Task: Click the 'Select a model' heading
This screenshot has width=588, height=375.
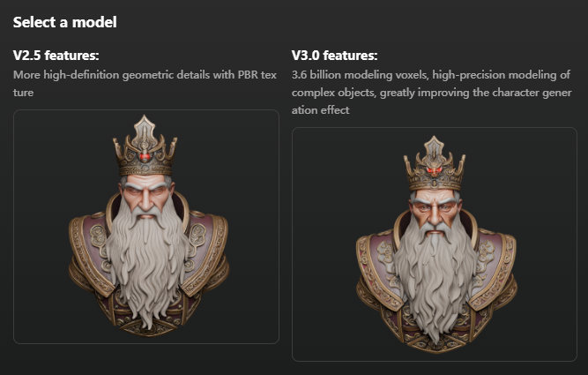Action: click(65, 22)
